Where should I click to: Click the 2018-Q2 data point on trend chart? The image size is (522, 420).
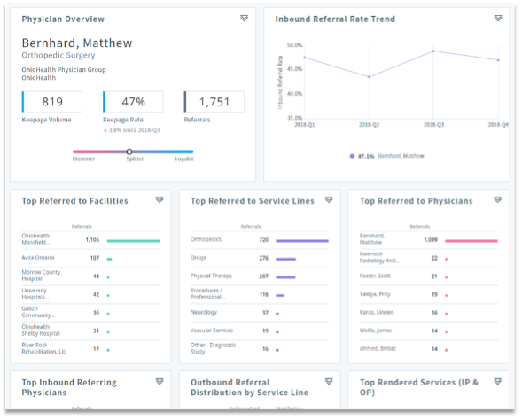coord(369,77)
